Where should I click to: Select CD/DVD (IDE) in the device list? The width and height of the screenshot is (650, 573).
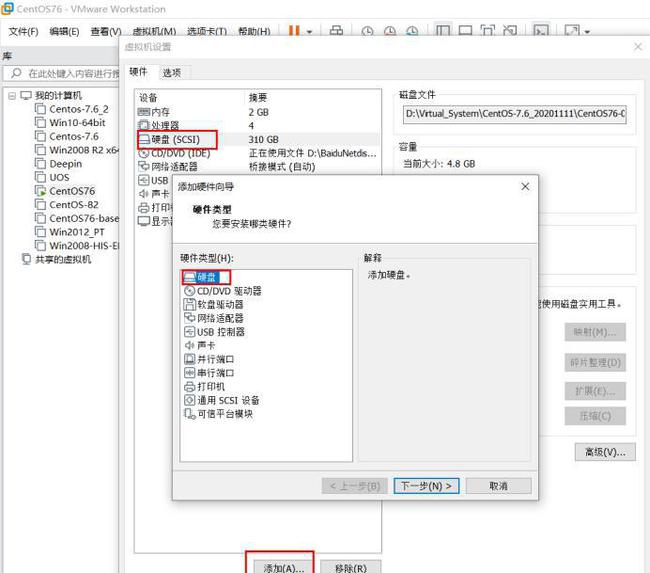pyautogui.click(x=258, y=153)
